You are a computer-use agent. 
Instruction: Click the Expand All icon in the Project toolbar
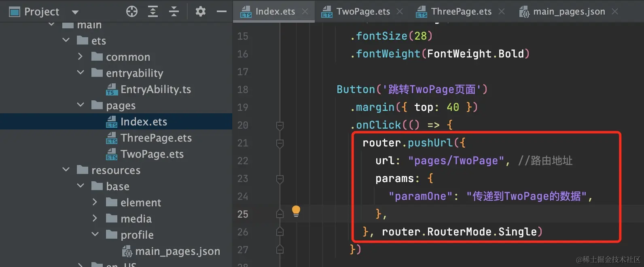click(153, 11)
